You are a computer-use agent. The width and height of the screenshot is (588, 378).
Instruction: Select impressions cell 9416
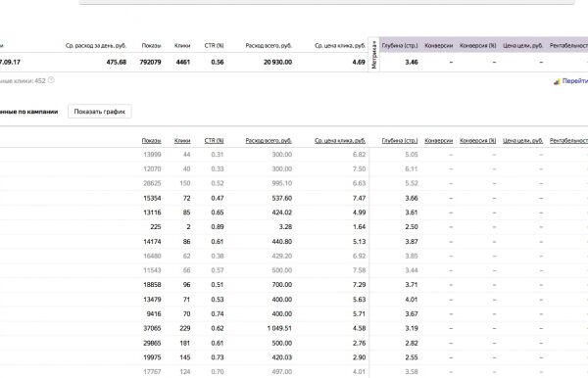154,314
